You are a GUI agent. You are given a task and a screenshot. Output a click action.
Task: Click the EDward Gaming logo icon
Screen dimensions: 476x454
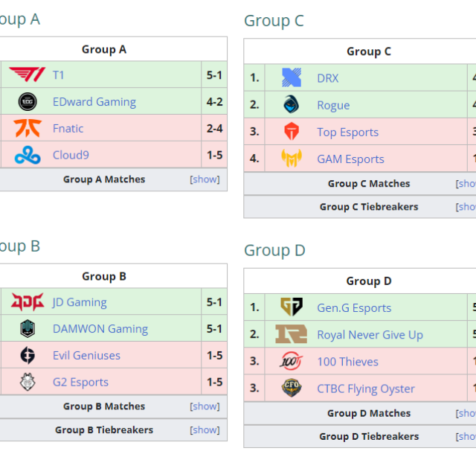pyautogui.click(x=28, y=101)
